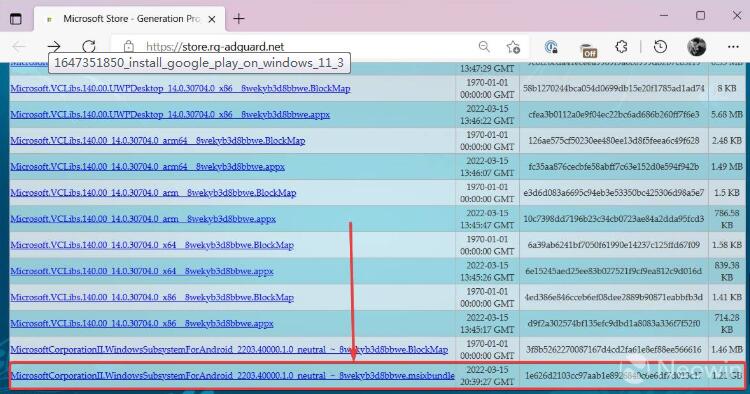Click the 2022-03-15 13:45:17 GMT date
The height and width of the screenshot is (394, 750).
pos(487,323)
